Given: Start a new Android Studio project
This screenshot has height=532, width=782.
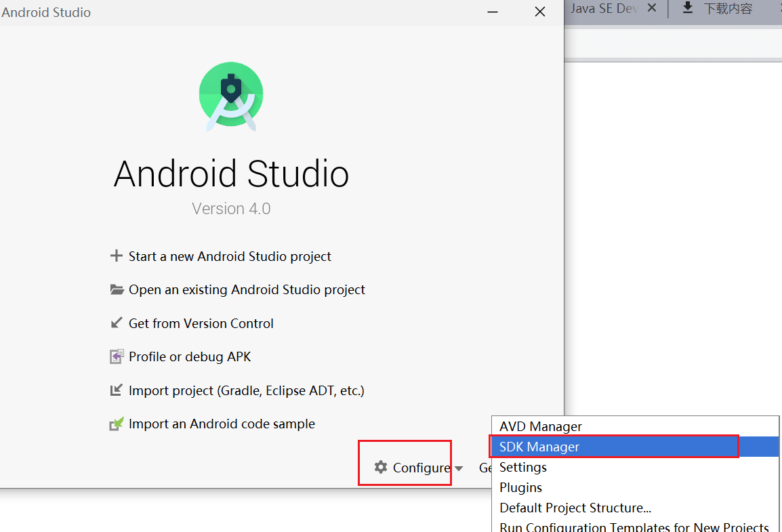Looking at the screenshot, I should pyautogui.click(x=230, y=256).
